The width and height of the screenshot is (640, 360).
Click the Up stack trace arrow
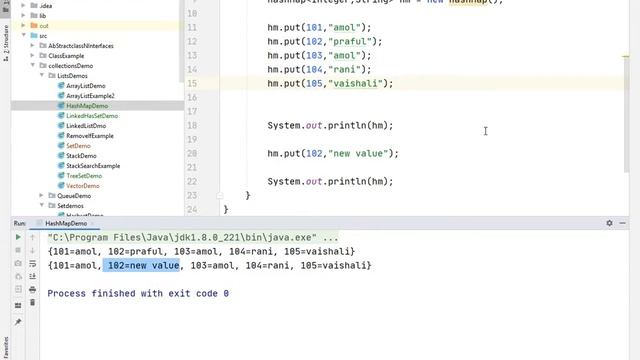(x=33, y=237)
